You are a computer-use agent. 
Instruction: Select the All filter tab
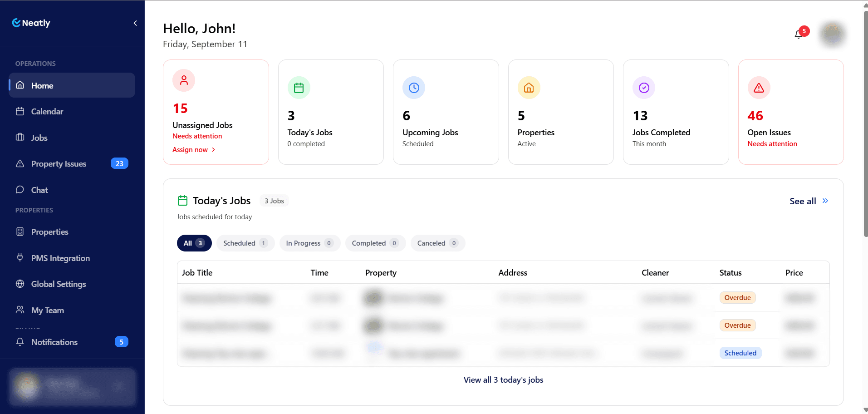pyautogui.click(x=194, y=243)
